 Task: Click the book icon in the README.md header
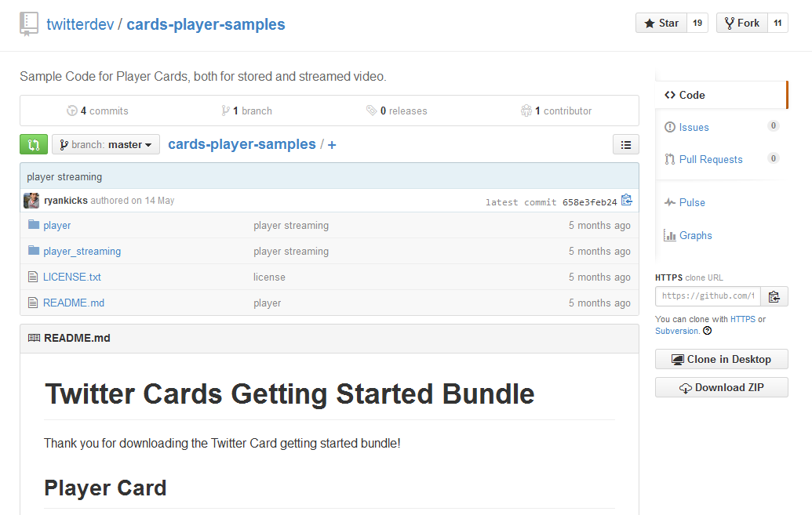tap(35, 338)
